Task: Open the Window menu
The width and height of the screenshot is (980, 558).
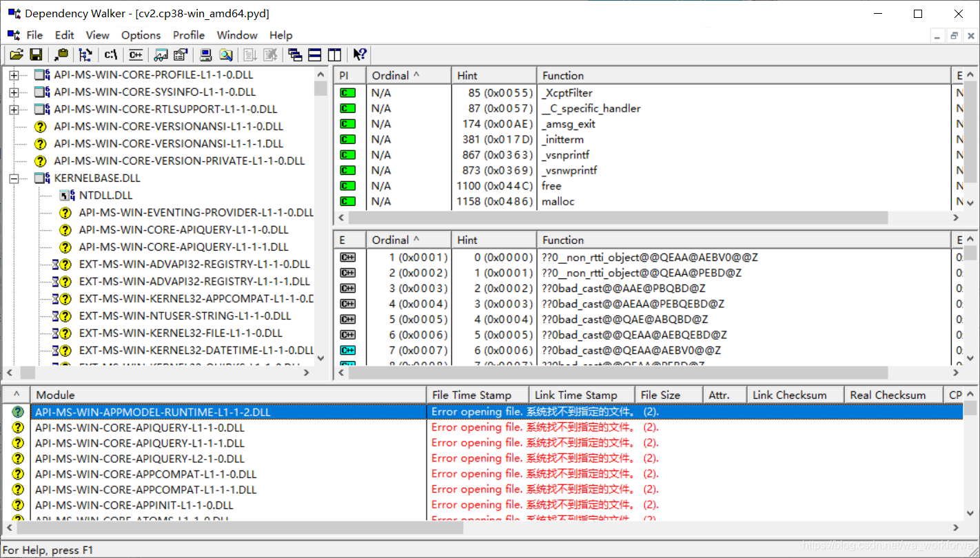Action: click(x=237, y=35)
